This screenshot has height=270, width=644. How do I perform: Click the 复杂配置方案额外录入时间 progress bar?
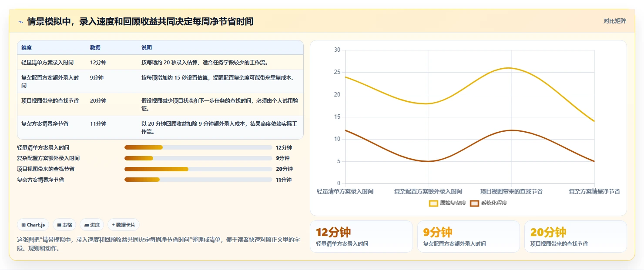pos(198,158)
